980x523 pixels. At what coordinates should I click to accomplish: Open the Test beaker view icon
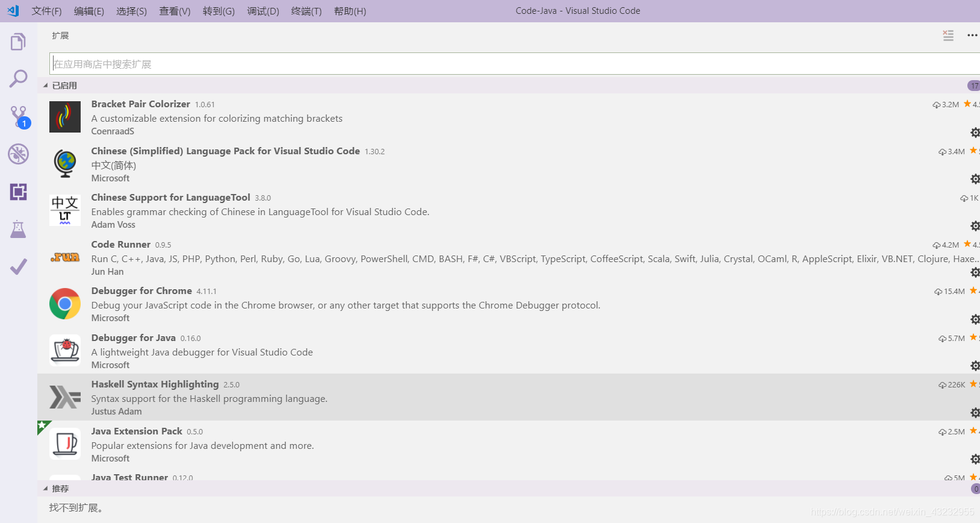[19, 229]
